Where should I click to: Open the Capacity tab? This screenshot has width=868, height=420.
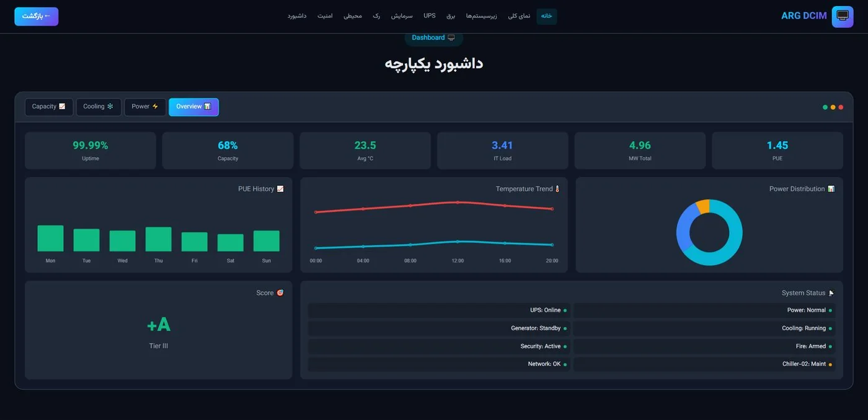[49, 107]
